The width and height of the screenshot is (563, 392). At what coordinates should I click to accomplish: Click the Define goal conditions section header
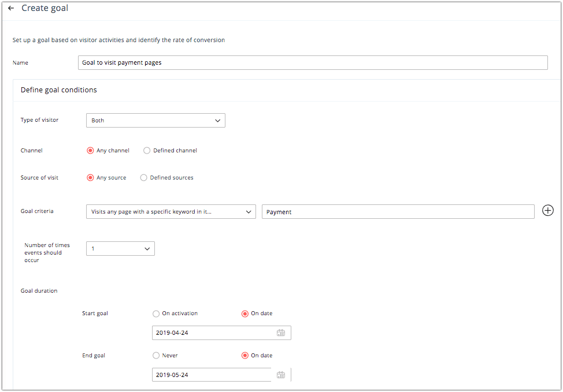coord(59,90)
